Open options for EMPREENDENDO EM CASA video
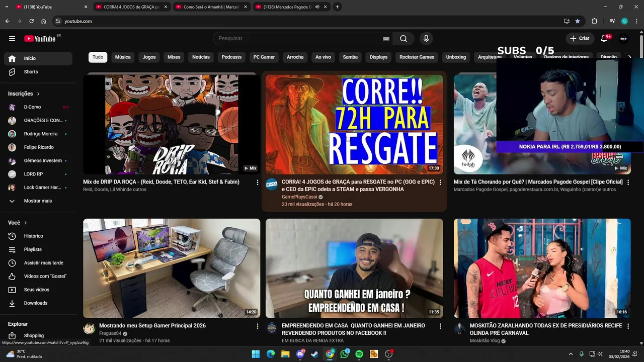 coord(440,326)
